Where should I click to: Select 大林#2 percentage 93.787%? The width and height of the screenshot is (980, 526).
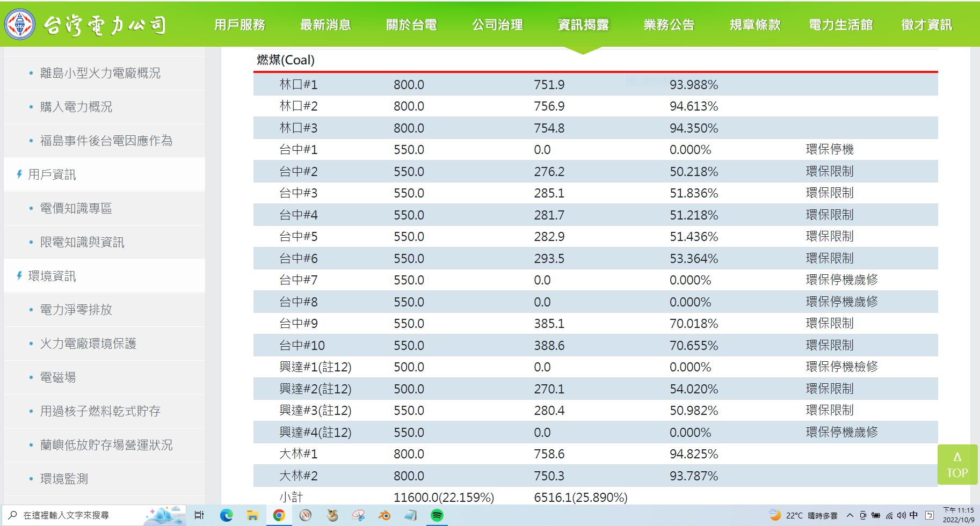pos(694,476)
